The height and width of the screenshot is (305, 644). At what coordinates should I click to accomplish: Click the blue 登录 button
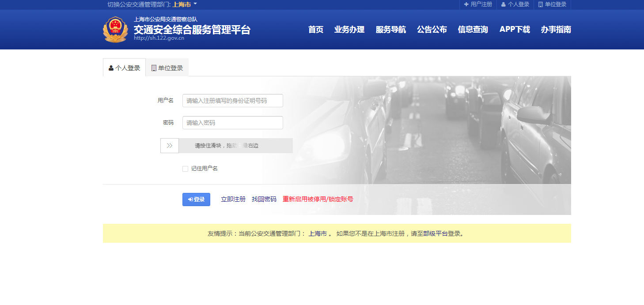pos(196,200)
